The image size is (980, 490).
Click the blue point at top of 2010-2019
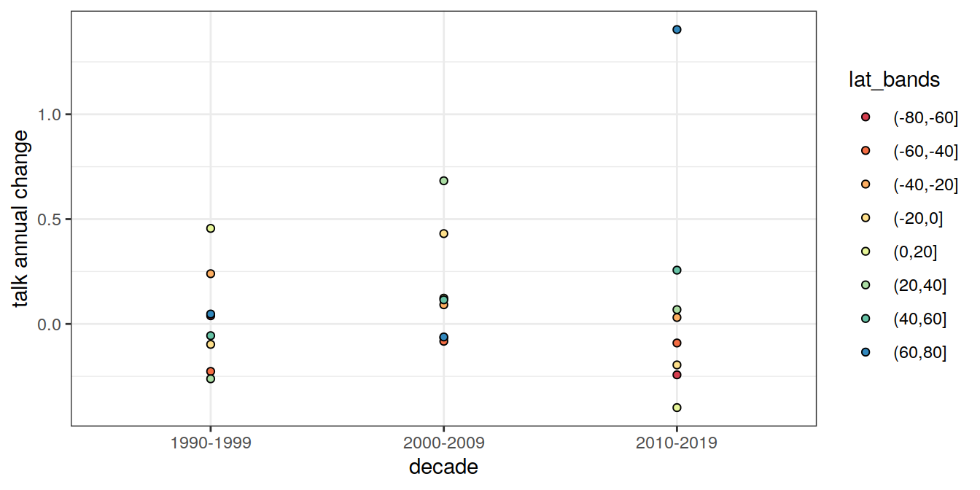(x=677, y=30)
